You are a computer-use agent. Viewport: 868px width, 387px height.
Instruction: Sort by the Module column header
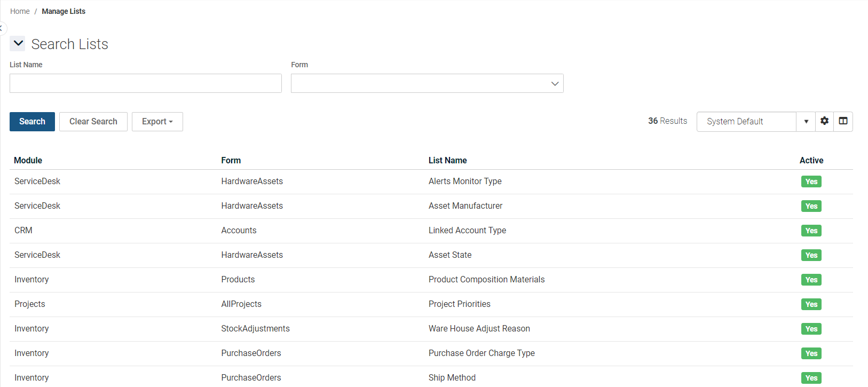click(28, 160)
